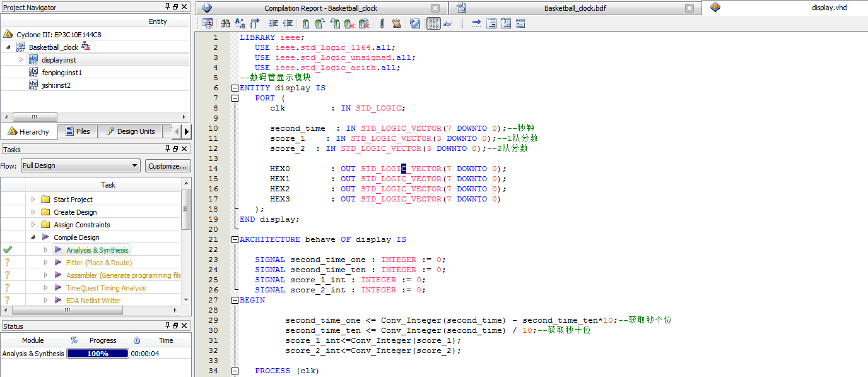Click the Delete All Bookmarks icon
This screenshot has width=868, height=377.
364,23
